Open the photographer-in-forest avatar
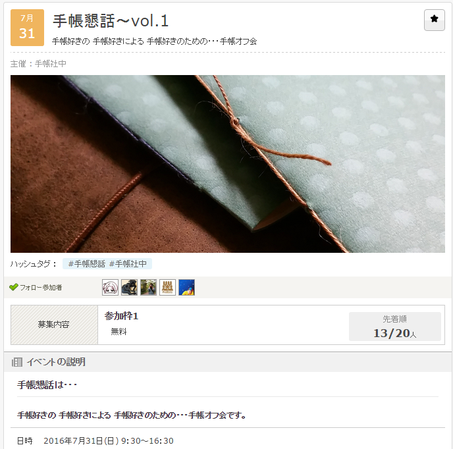Viewport: 453px width, 449px height. pos(148,287)
